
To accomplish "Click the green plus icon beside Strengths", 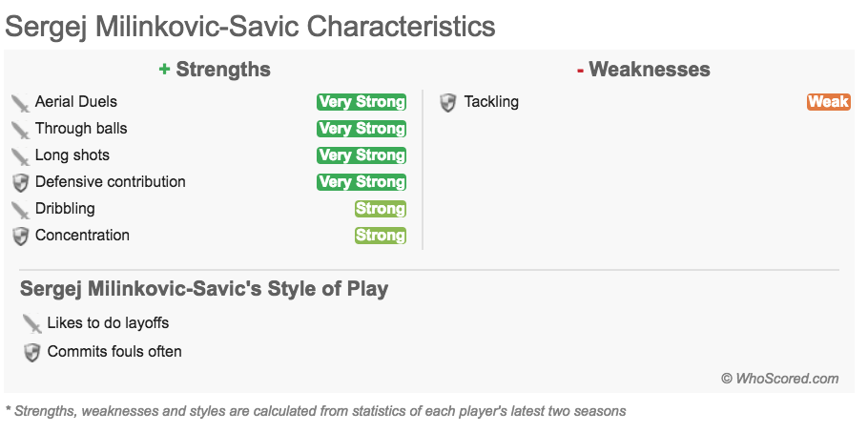I will (164, 70).
